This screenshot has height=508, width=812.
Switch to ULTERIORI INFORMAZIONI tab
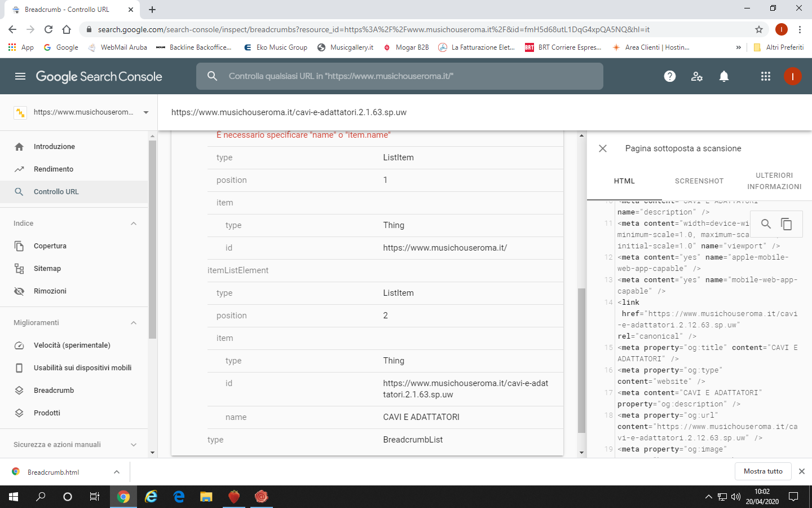[x=774, y=181]
